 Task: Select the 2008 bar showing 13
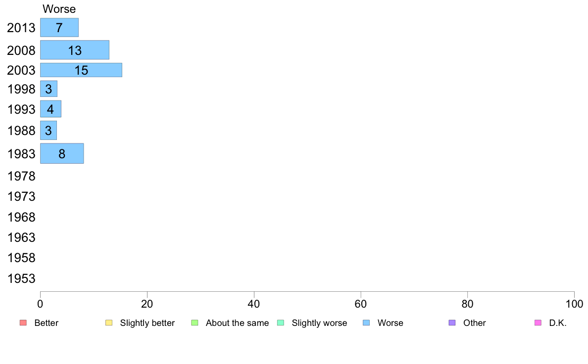[75, 50]
